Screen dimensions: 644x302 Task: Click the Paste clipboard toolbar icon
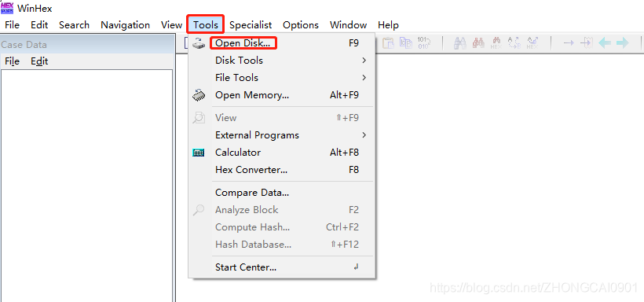click(388, 42)
